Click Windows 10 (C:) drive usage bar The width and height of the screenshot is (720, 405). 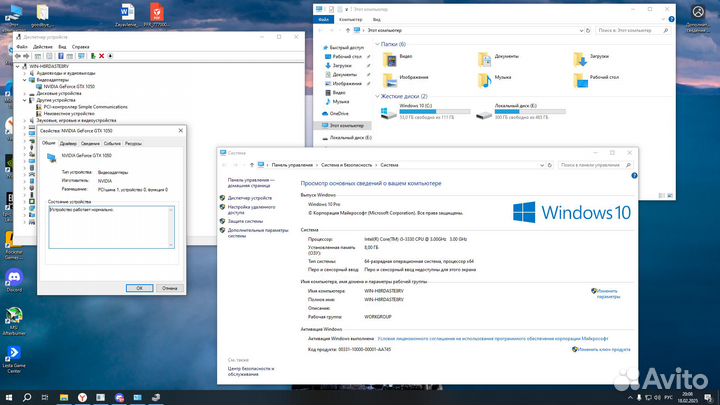(435, 112)
